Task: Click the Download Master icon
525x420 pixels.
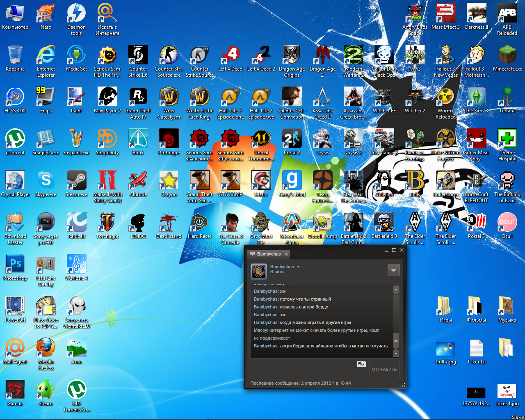Action: coord(15,228)
